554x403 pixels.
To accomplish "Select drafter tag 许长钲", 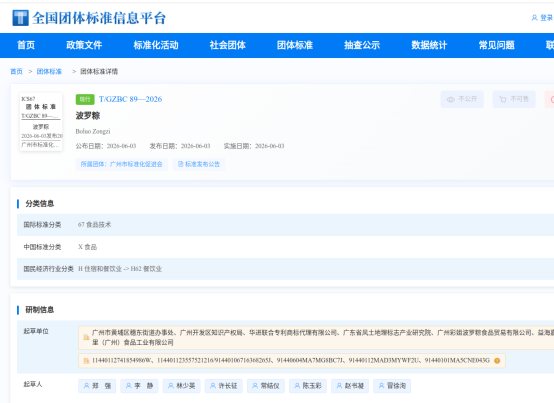I will pos(224,386).
